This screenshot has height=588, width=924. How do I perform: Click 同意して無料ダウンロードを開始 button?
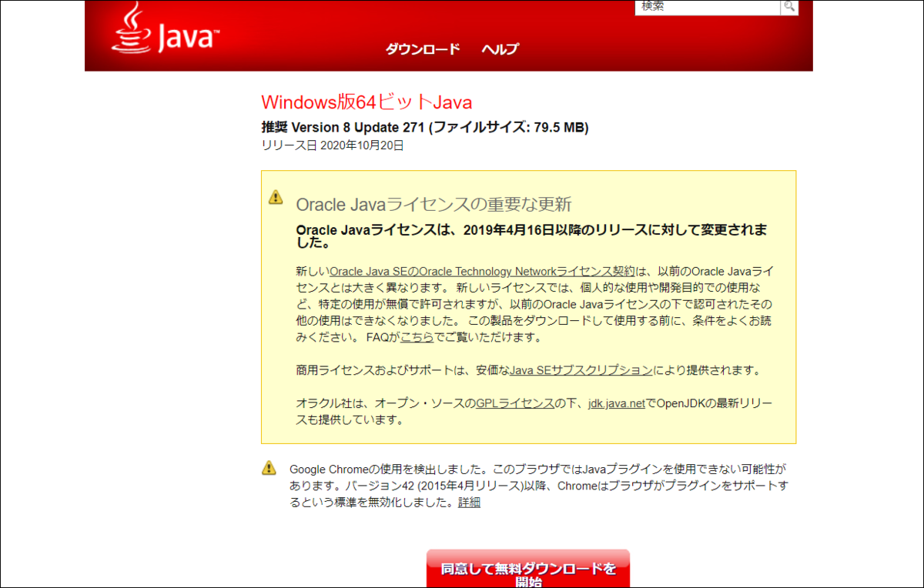528,570
